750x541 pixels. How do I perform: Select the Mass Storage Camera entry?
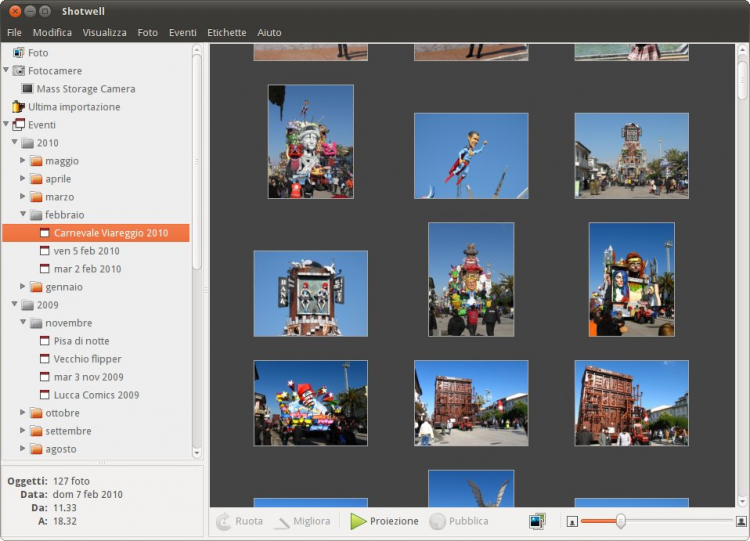[85, 89]
